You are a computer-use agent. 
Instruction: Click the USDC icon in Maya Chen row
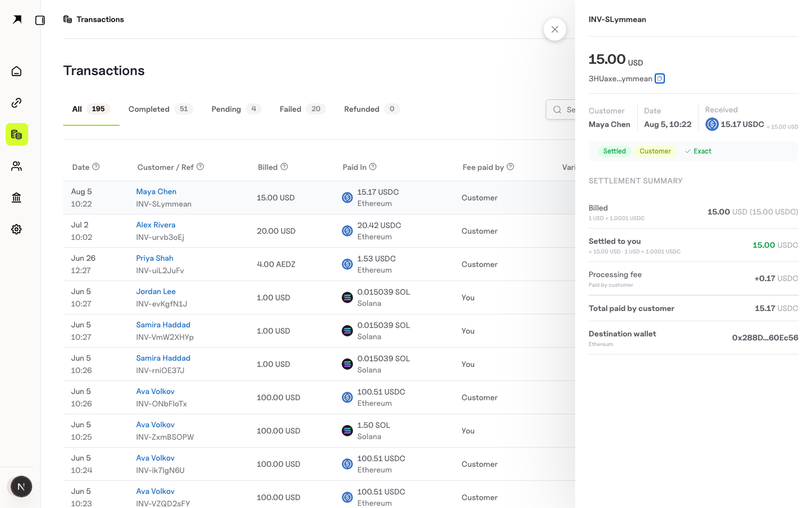tap(347, 198)
